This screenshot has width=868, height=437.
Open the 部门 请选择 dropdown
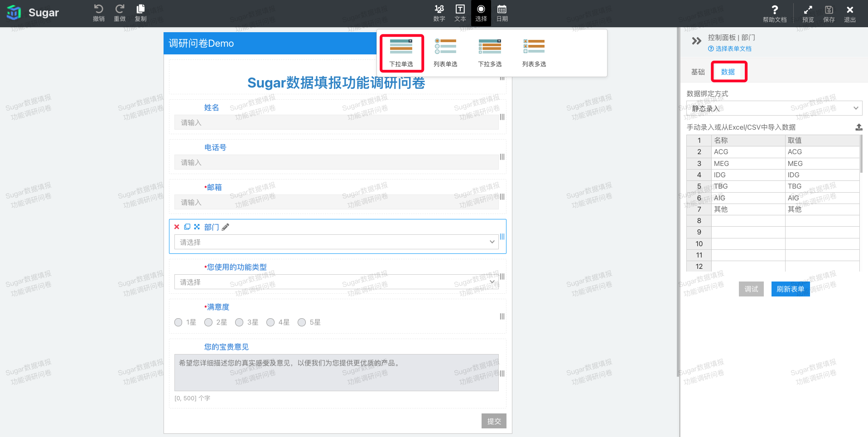pos(337,242)
